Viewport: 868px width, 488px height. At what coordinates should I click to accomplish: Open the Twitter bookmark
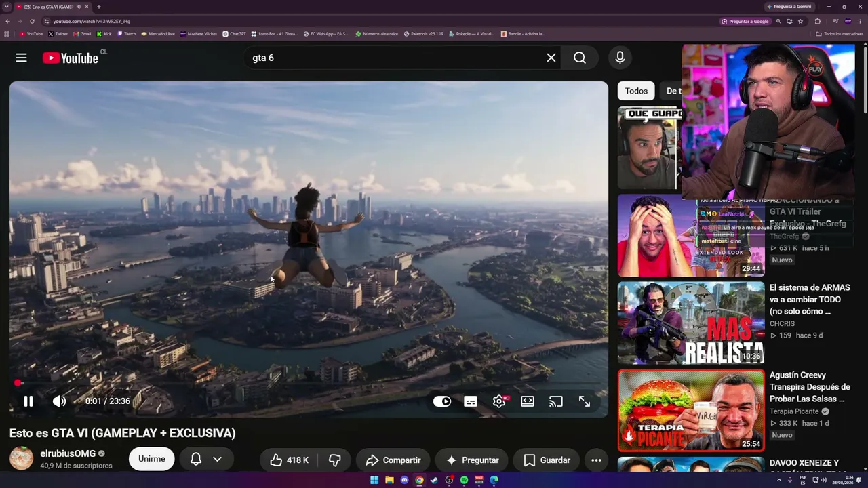(58, 33)
